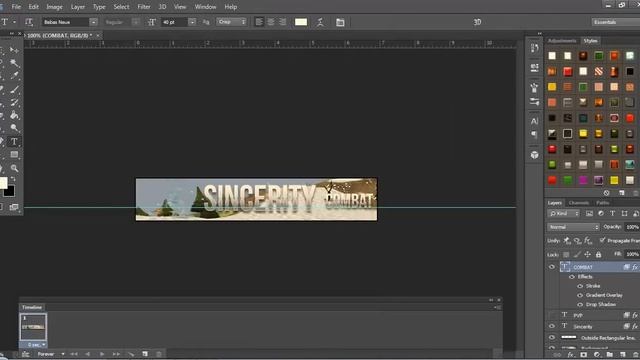Select the COMBAT document tab
Image resolution: width=640 pixels, height=360 pixels.
click(x=60, y=36)
